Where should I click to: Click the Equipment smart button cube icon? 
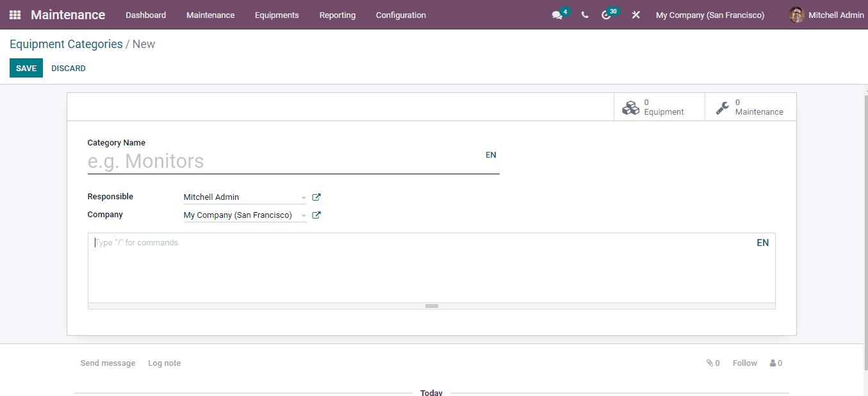point(631,107)
